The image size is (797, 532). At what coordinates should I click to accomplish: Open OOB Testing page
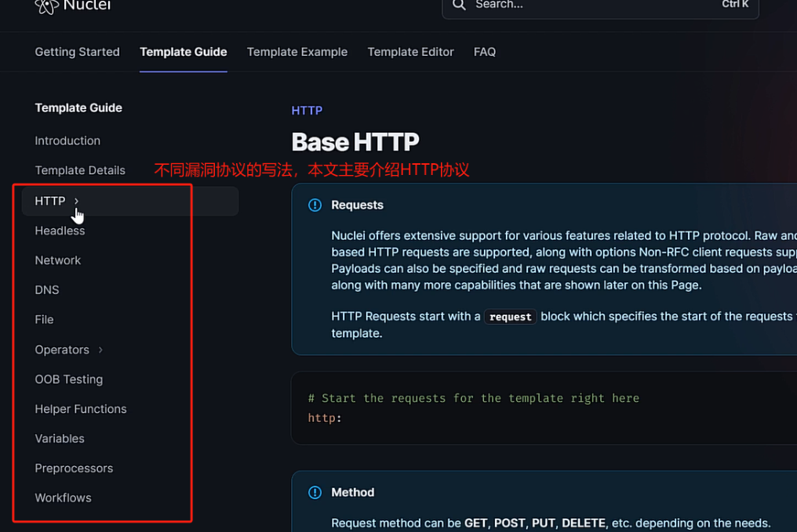[68, 380]
